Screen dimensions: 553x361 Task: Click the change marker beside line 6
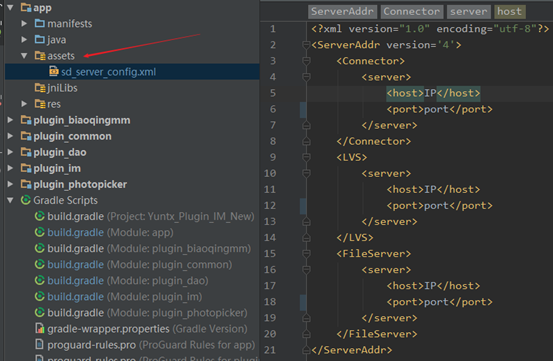pyautogui.click(x=303, y=109)
